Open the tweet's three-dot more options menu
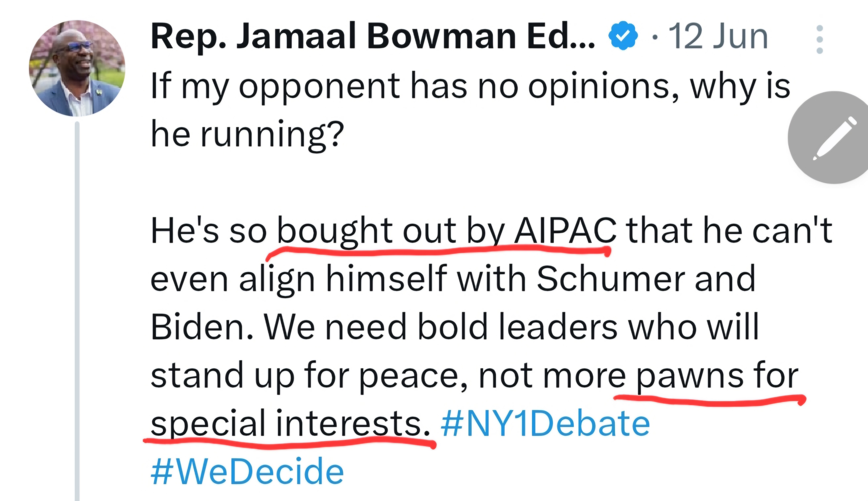The width and height of the screenshot is (868, 501). [820, 39]
